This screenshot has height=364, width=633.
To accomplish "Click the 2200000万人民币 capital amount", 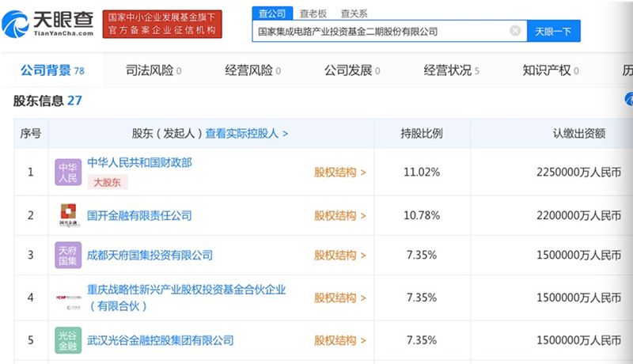I will [x=579, y=215].
